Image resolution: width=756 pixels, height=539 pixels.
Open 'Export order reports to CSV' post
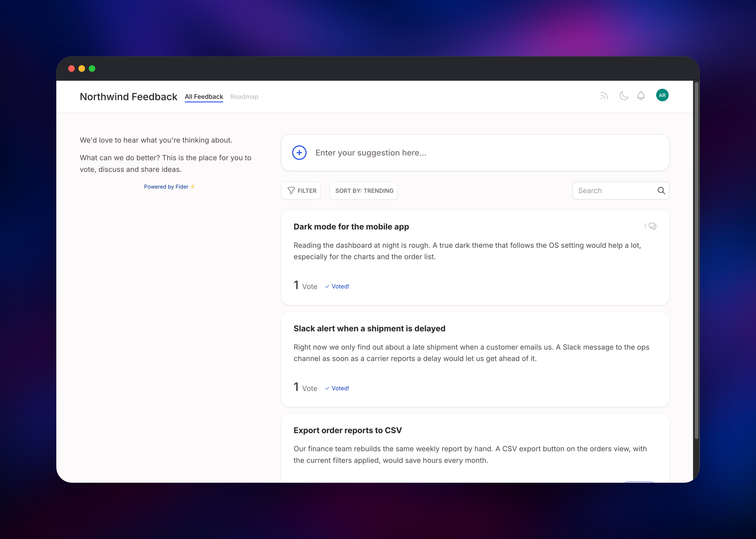(x=348, y=430)
